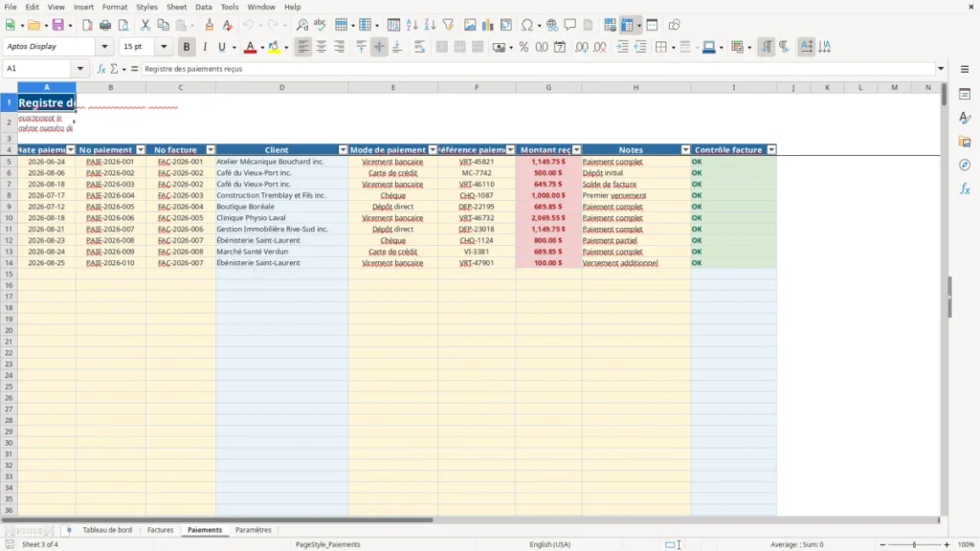Expand the Name Box dropdown
The width and height of the screenshot is (980, 551).
coord(80,69)
